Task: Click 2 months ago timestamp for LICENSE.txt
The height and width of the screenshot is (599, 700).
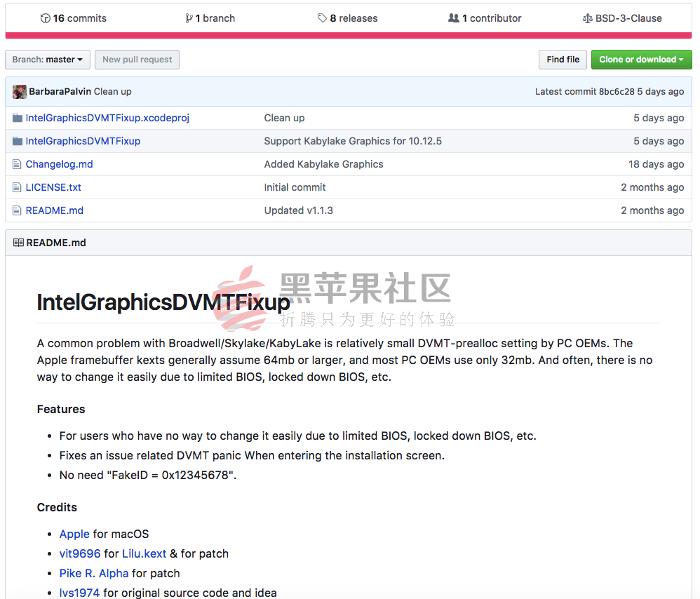Action: tap(652, 187)
